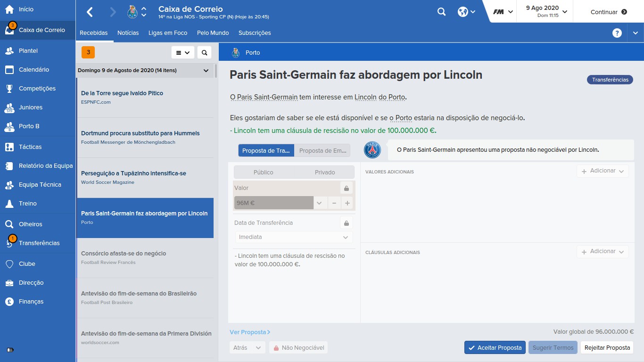644x362 pixels.
Task: Switch to the Recebidas tab
Action: (x=94, y=33)
